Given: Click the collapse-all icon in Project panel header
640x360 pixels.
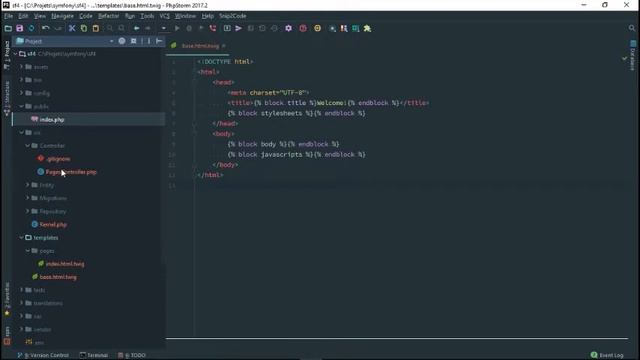Looking at the screenshot, I should click(133, 41).
